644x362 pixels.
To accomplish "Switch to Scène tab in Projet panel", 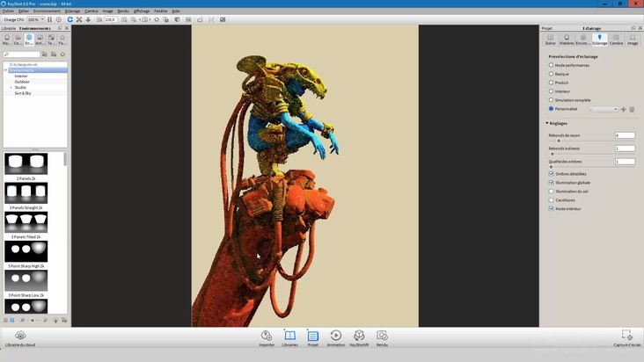I will coord(551,40).
